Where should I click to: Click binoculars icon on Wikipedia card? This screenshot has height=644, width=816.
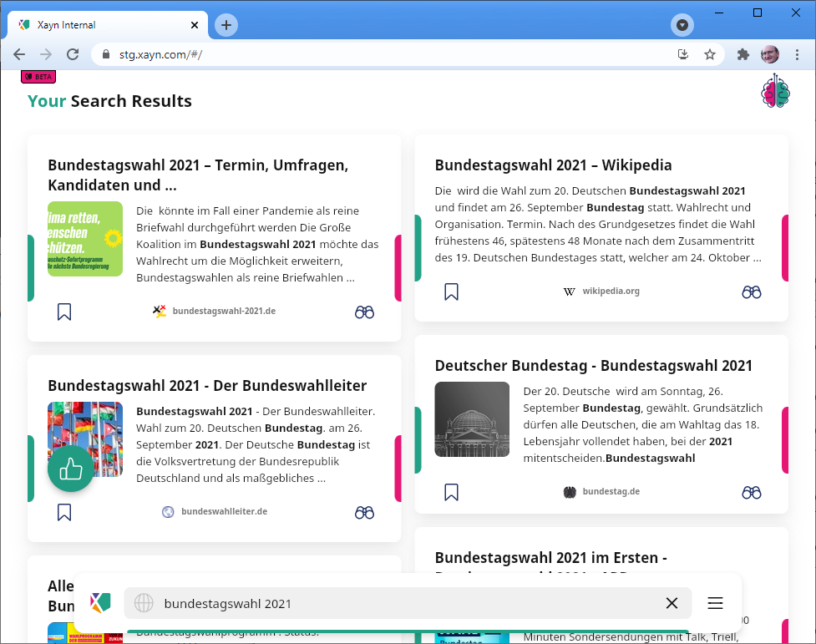[752, 292]
